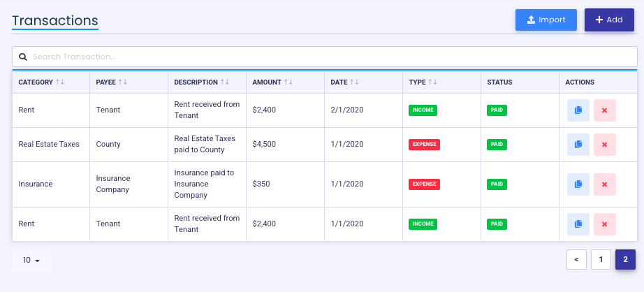Click the search magnifier icon
The image size is (644, 292).
[x=23, y=57]
